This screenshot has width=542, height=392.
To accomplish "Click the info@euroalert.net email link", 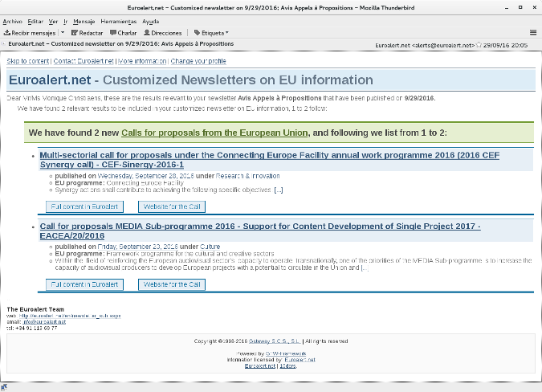I will click(x=44, y=322).
